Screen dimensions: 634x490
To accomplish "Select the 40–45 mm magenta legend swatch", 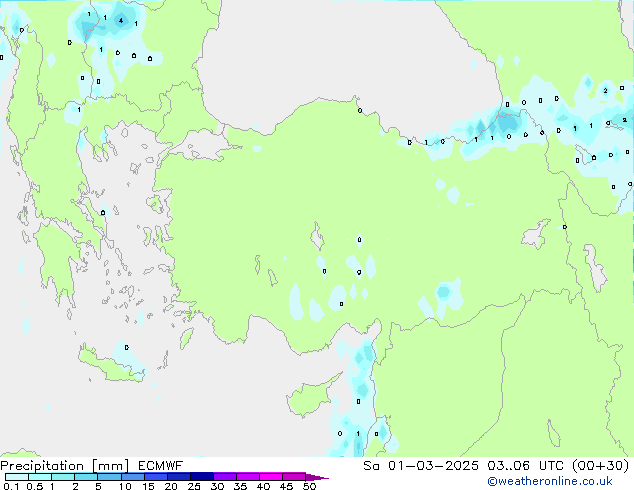I will (271, 477).
